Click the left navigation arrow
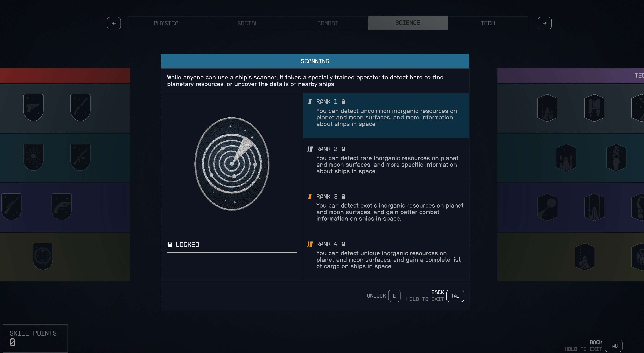Viewport: 644px width, 353px height. pos(114,23)
